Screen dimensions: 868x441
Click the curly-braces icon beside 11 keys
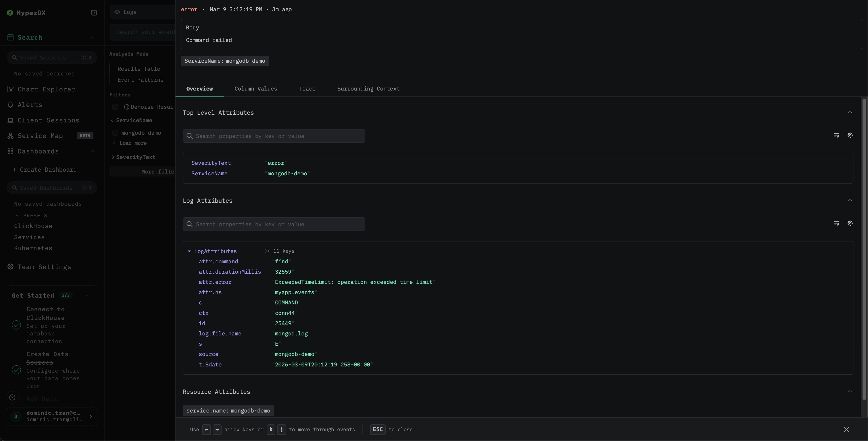[x=267, y=251]
